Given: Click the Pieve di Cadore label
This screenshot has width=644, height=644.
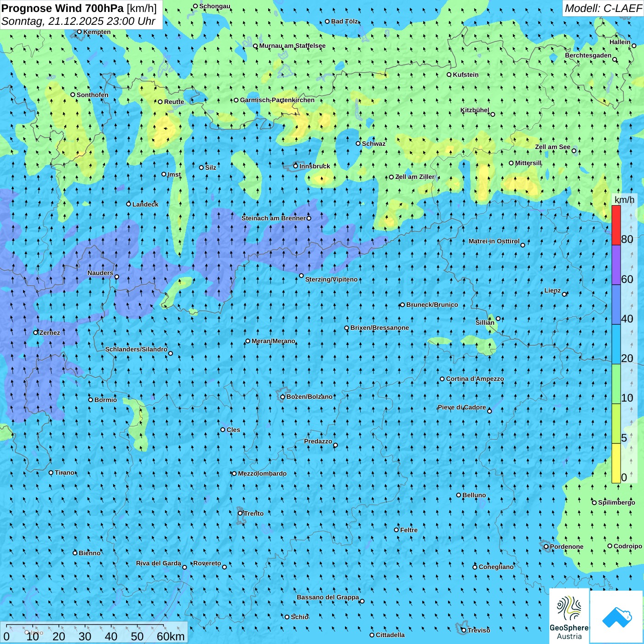Looking at the screenshot, I should pos(462,407).
